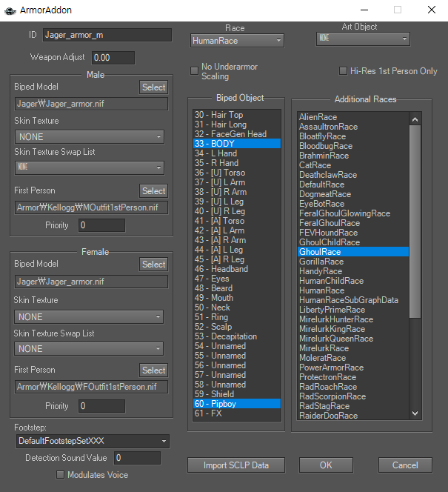This screenshot has width=448, height=492.
Task: Select "46 - Headband" biped slot
Action: click(237, 269)
